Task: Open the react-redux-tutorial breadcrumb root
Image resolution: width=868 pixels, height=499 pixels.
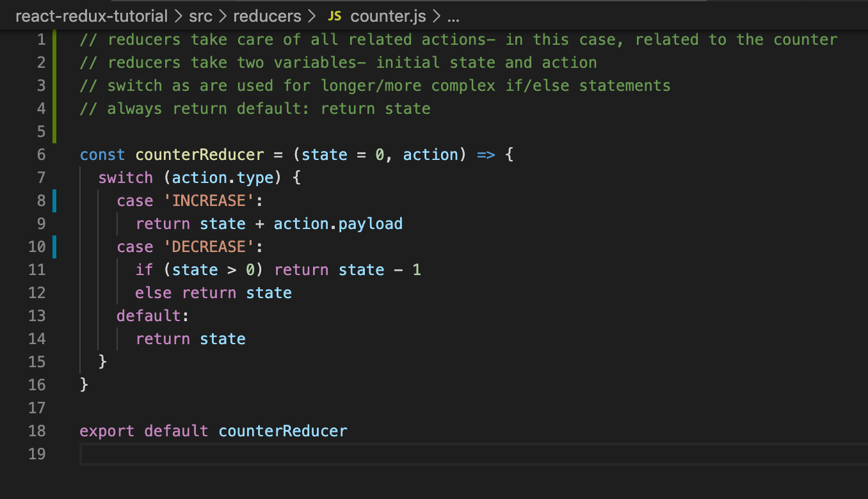Action: 92,16
